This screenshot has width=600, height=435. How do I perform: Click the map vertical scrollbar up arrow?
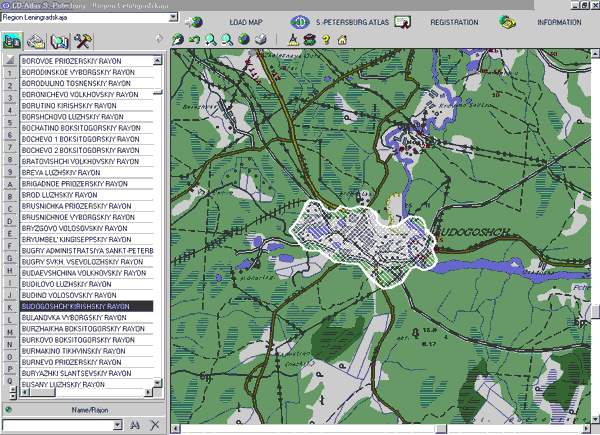(x=595, y=54)
